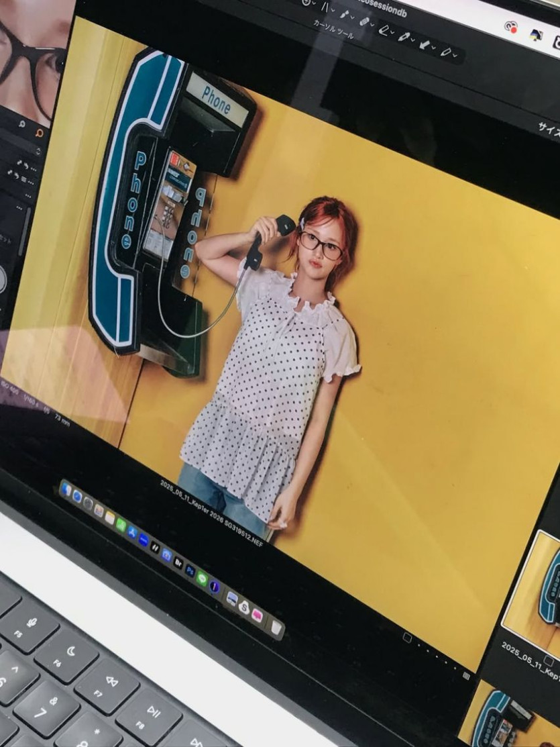Open Safari from the Dock
This screenshot has width=560, height=747.
(x=77, y=497)
